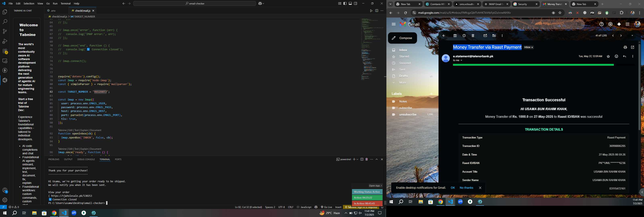644x217 pixels.
Task: Click OK to enable desktop notifications
Action: click(452, 188)
